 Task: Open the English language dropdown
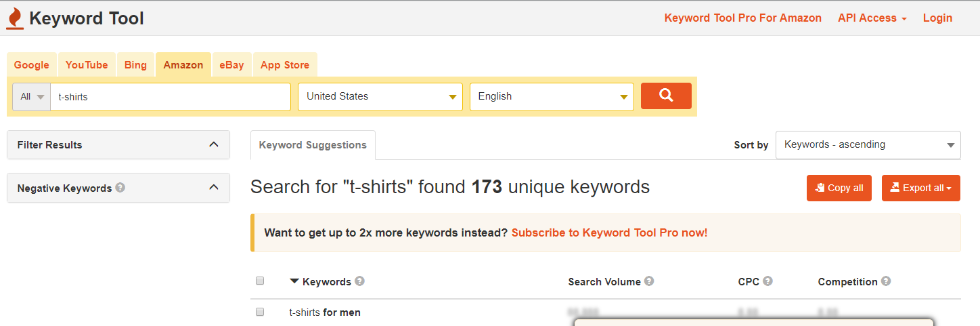(x=552, y=96)
